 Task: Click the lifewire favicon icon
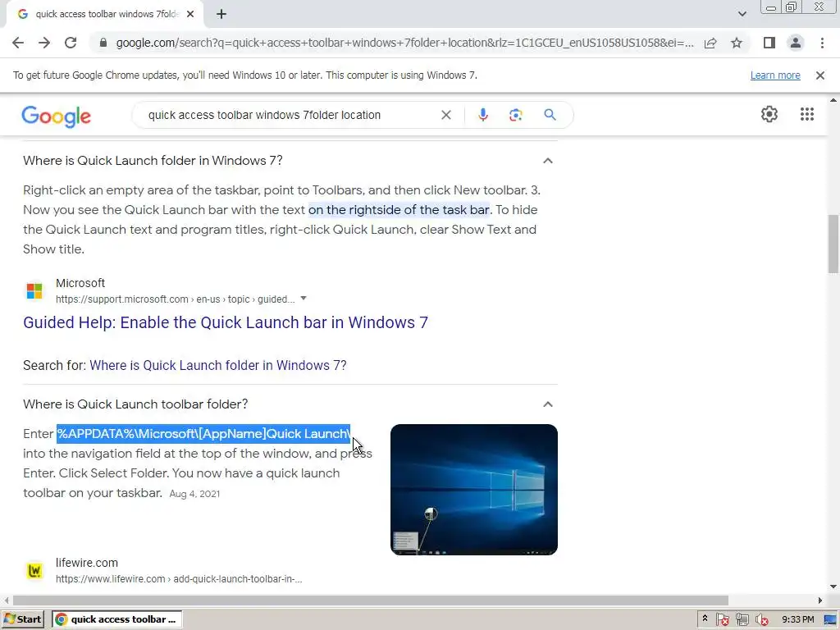coord(34,571)
